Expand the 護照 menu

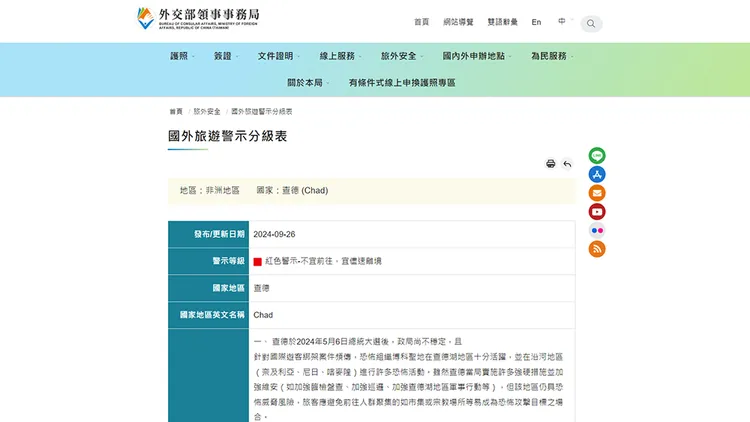(x=182, y=56)
